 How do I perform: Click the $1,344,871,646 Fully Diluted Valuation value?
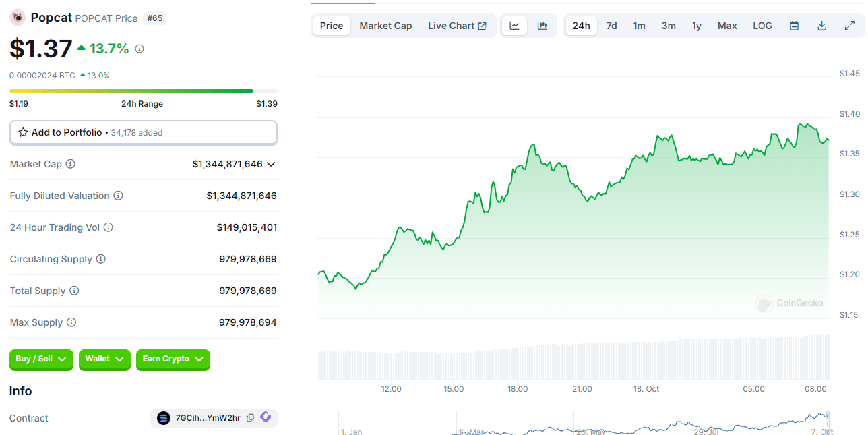242,196
